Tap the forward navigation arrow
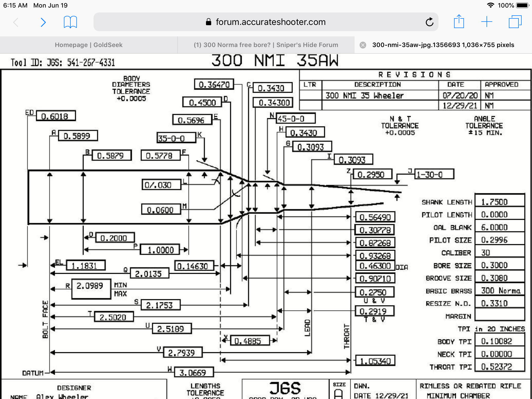 coord(43,22)
